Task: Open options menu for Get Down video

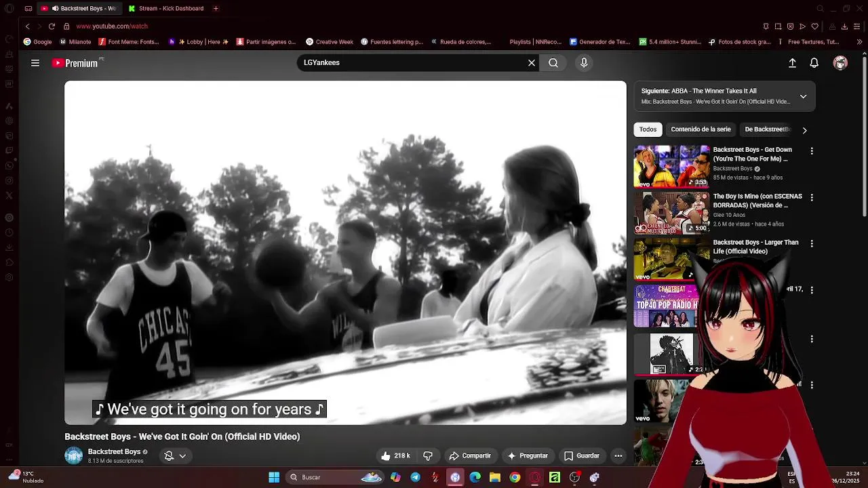Action: click(812, 151)
